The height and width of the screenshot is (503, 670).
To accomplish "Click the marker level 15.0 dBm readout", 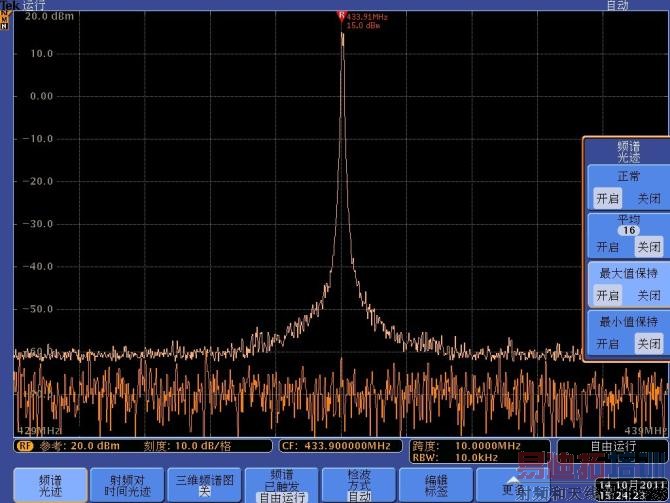I will 363,25.
